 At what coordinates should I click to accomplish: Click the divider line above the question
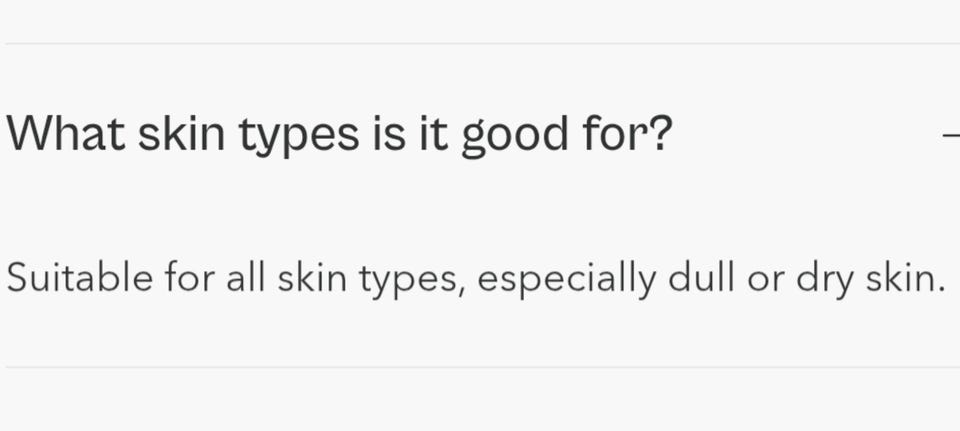pos(480,44)
